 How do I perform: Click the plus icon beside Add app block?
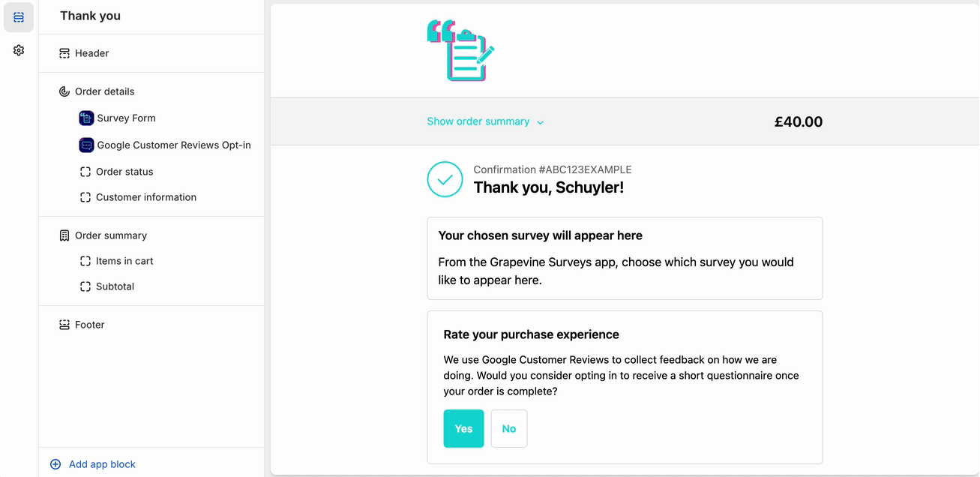tap(55, 464)
